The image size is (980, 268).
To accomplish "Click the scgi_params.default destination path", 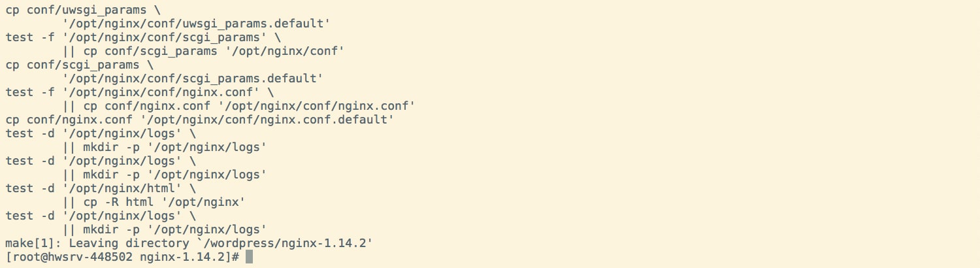I will pos(193,78).
